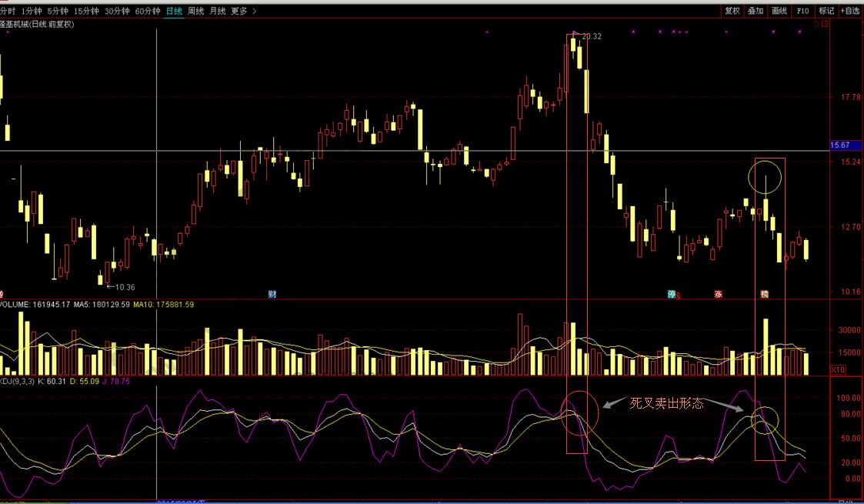Click the F10 company info button

coord(802,11)
